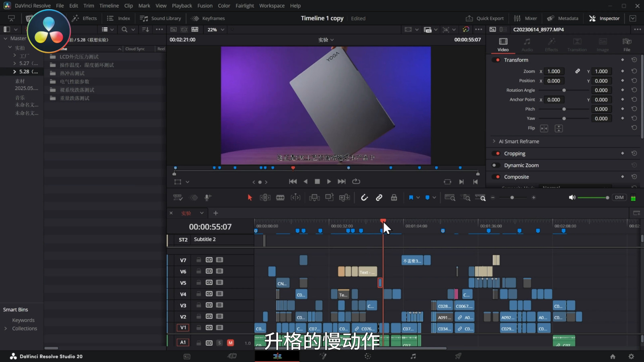The image size is (644, 362).
Task: Open media pool search options dropdown
Action: (133, 30)
